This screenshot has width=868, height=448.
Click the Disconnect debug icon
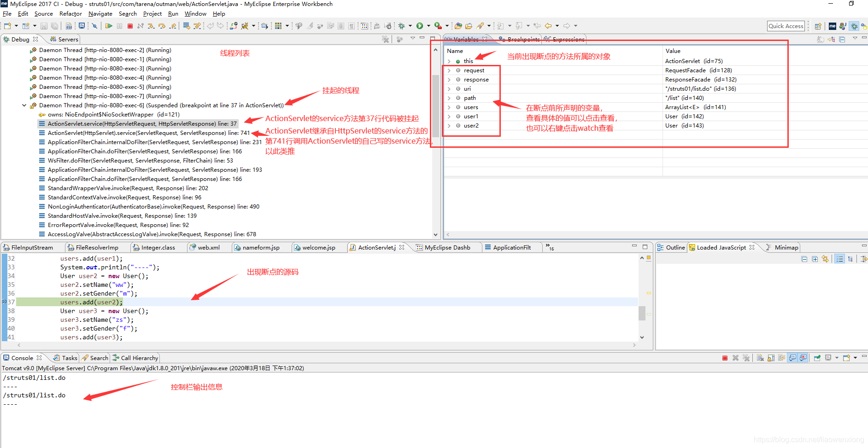pos(141,26)
